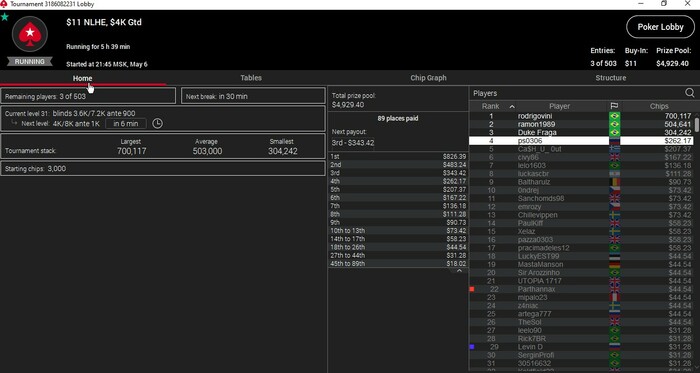700x373 pixels.
Task: Select player rodrigovini row
Action: point(580,116)
